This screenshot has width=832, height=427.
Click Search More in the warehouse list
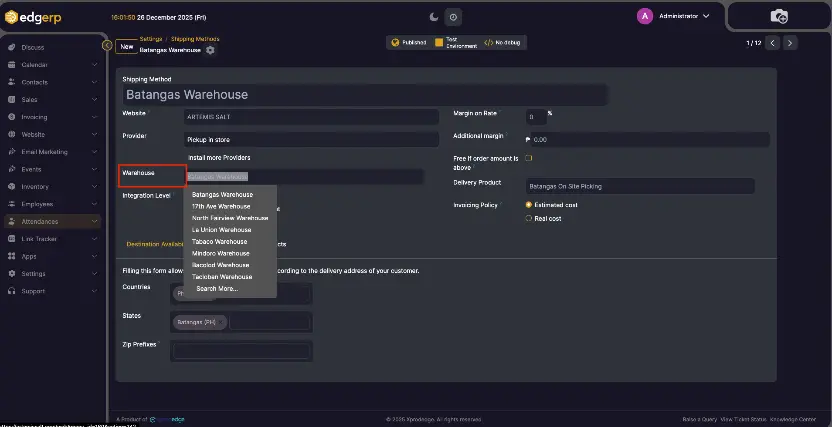click(x=217, y=288)
